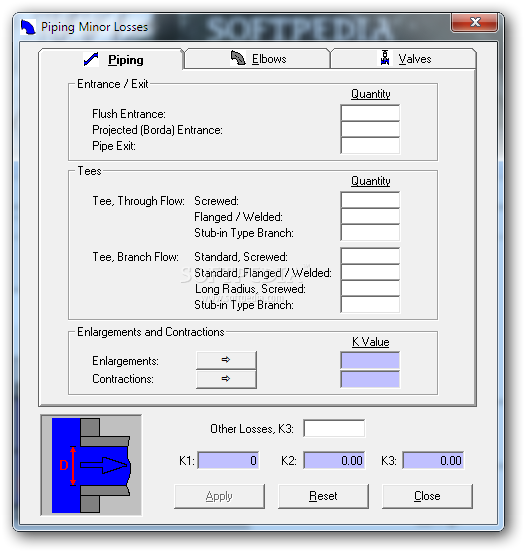Click the 'Projected (Borda) Entrance:' label
This screenshot has height=552, width=525.
click(x=157, y=130)
